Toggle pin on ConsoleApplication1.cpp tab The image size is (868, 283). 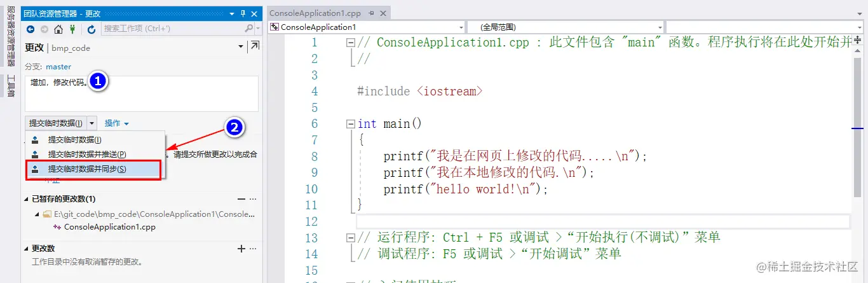pos(370,13)
